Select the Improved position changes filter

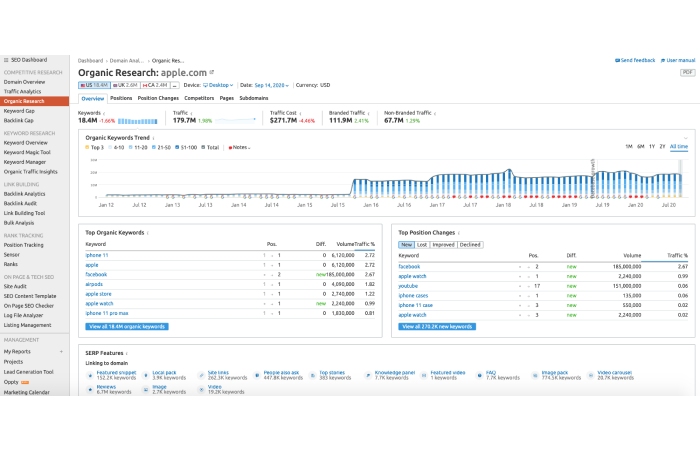click(x=443, y=245)
